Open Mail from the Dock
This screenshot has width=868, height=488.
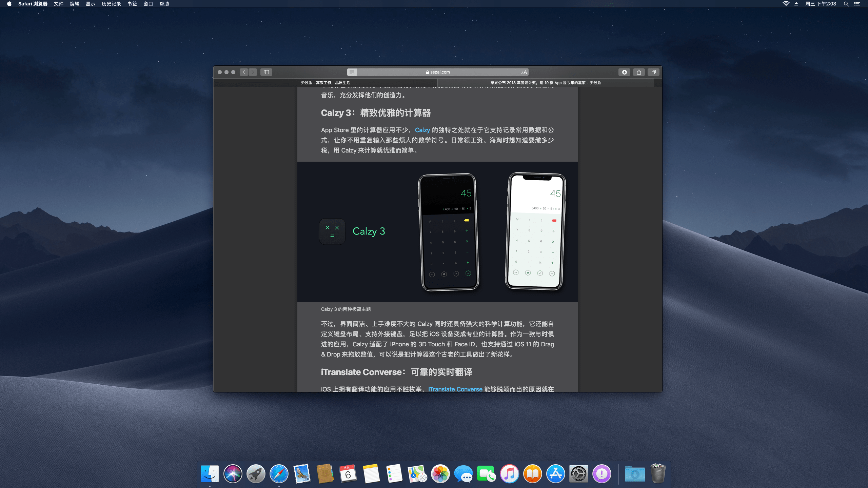pos(302,473)
